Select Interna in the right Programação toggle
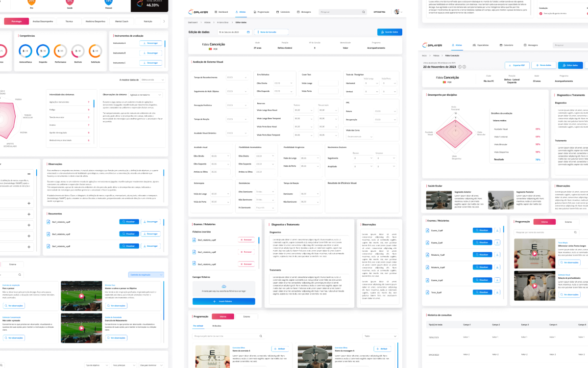This screenshot has height=368, width=588. pos(543,222)
